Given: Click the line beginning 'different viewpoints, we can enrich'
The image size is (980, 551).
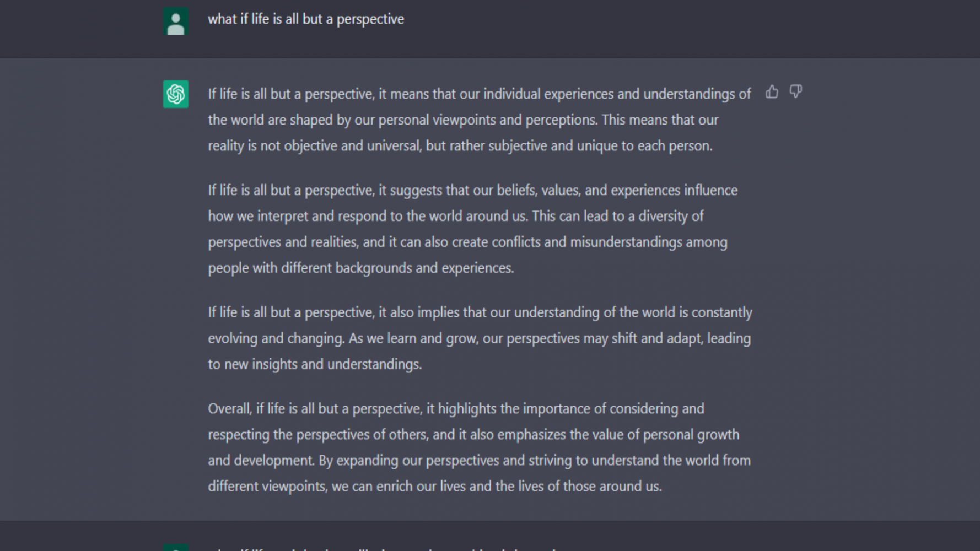Looking at the screenshot, I should tap(435, 487).
